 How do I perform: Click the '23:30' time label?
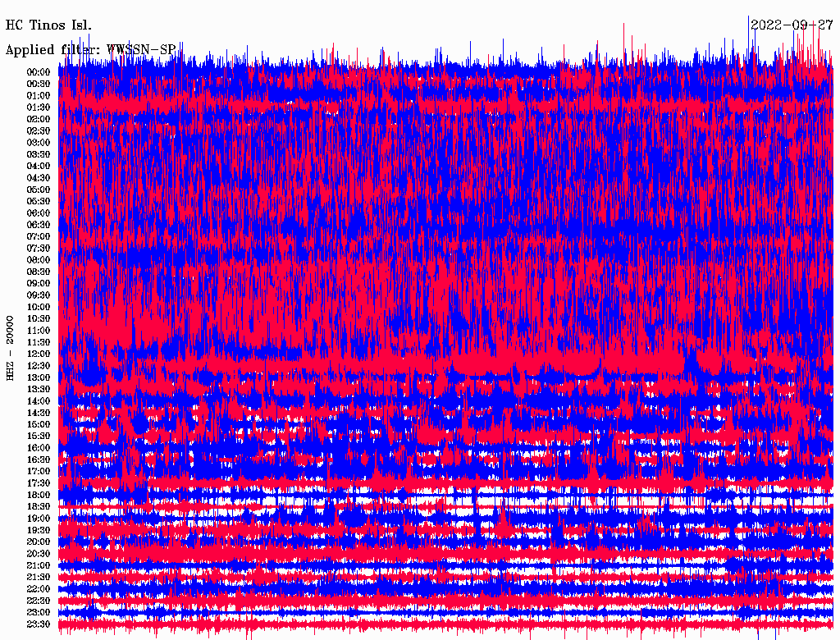tap(39, 624)
